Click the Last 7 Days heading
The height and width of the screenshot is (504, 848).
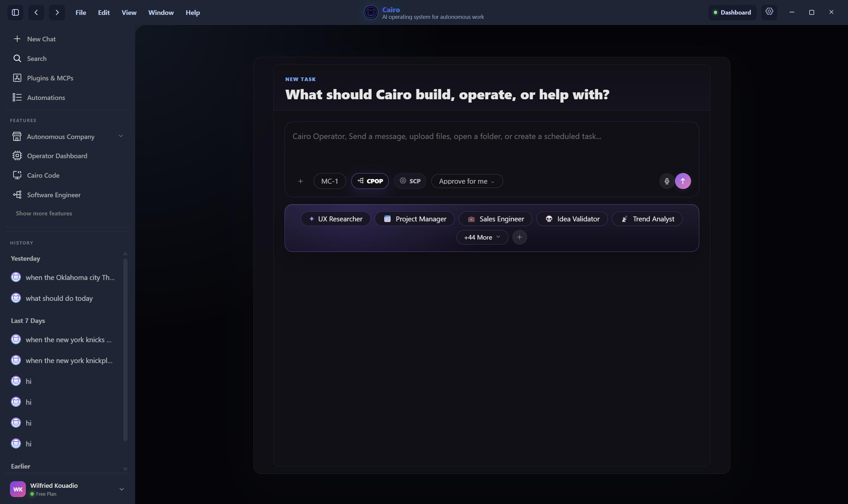pyautogui.click(x=28, y=321)
